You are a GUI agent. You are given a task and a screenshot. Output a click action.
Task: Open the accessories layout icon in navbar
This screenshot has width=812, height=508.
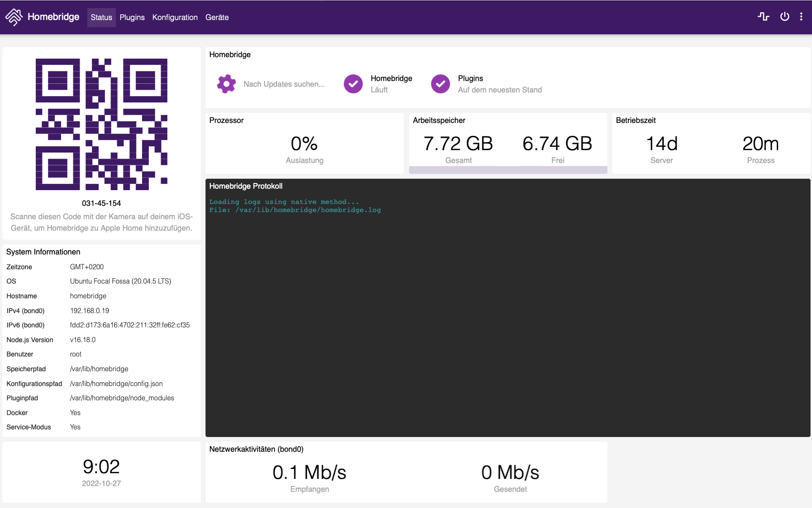[x=764, y=16]
